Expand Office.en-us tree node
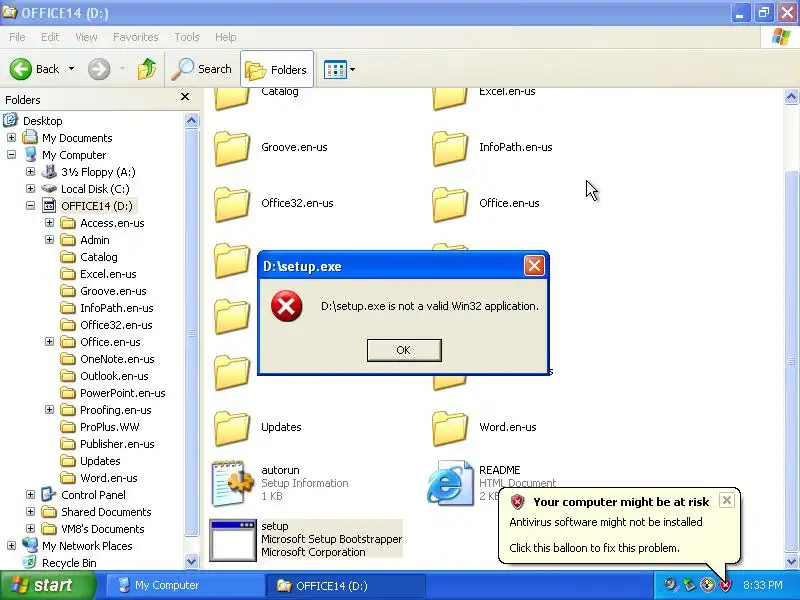The height and width of the screenshot is (600, 800). point(49,342)
